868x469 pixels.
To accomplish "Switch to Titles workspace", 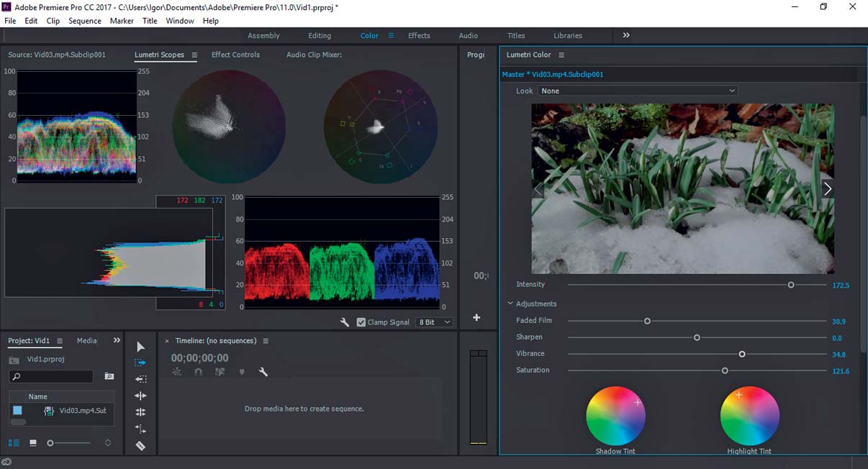I will [x=516, y=35].
